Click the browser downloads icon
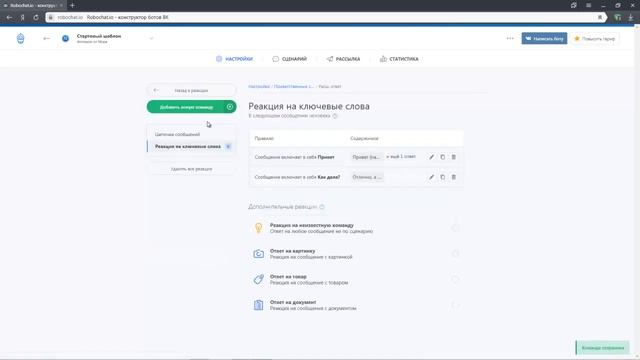The height and width of the screenshot is (360, 640). [x=631, y=18]
